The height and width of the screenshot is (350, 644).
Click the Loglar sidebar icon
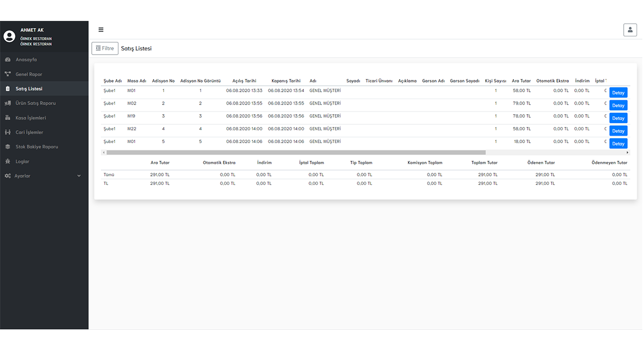point(8,161)
